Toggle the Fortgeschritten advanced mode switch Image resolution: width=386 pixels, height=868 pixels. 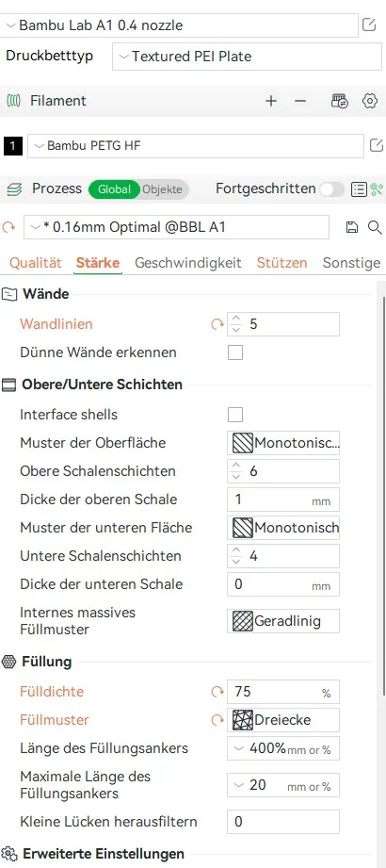(x=331, y=189)
